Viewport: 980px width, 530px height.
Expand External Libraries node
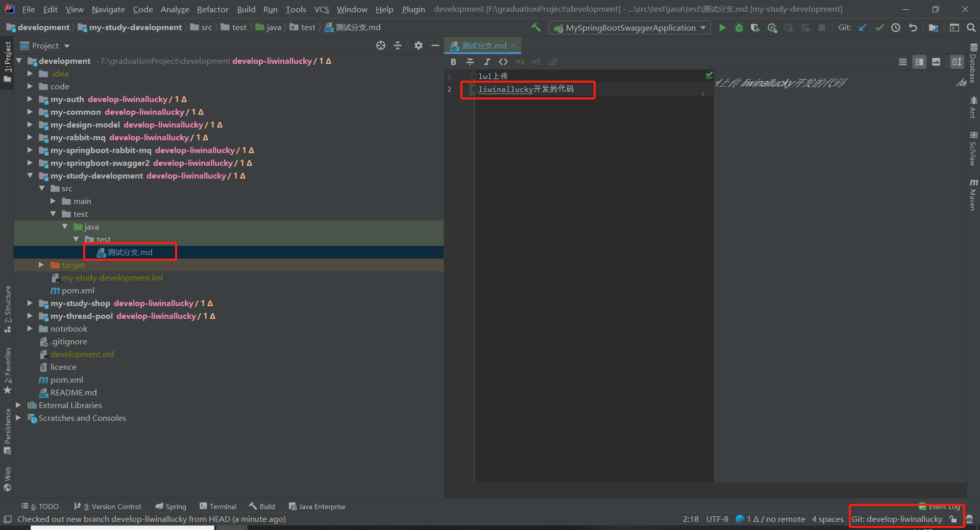pos(18,405)
